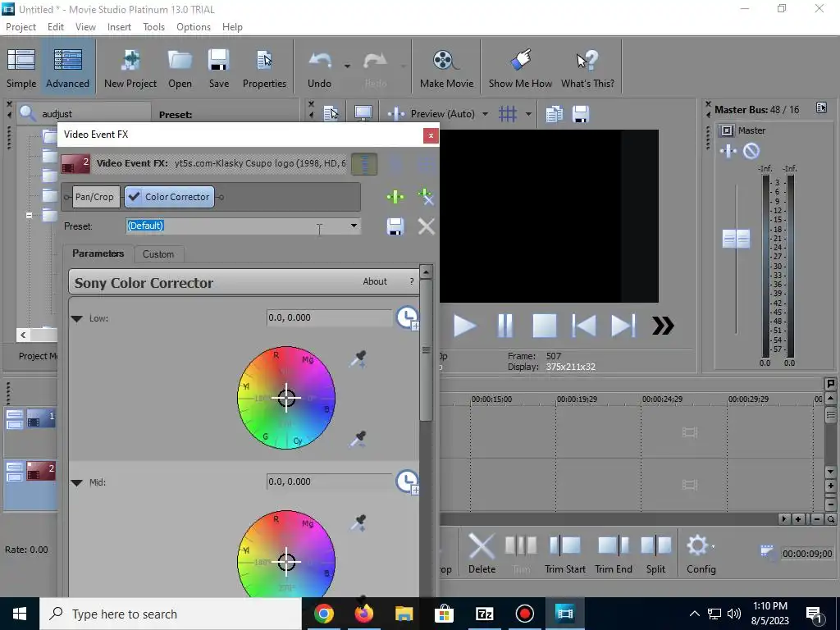Switch to Advanced editing mode
Screen dimensions: 840x630
pos(67,67)
